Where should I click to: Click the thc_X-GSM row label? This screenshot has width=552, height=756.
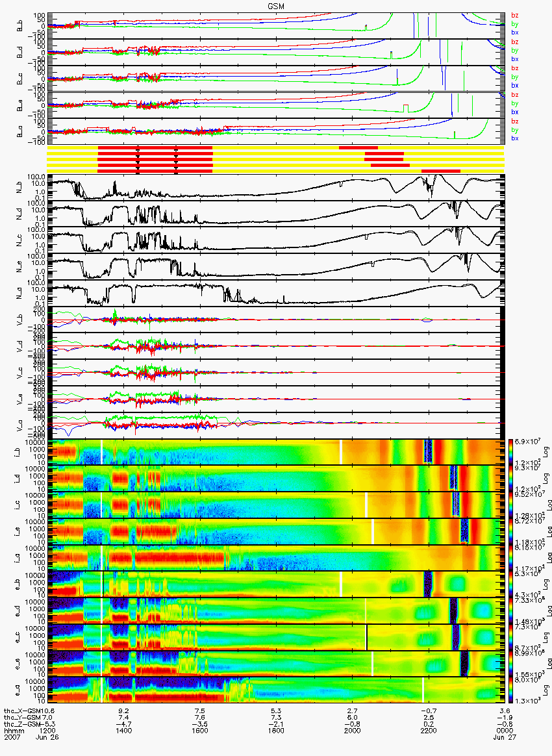coord(21,711)
